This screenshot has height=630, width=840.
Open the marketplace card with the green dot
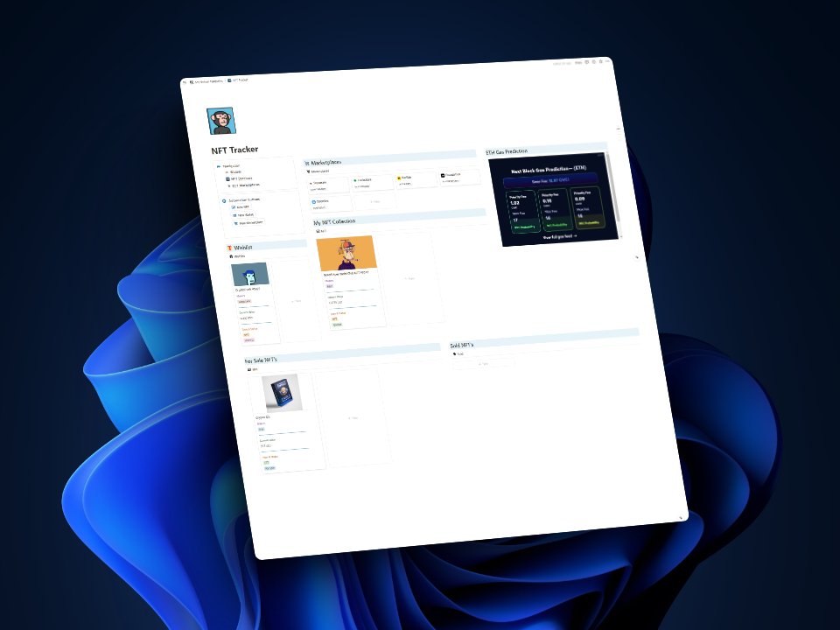point(373,183)
